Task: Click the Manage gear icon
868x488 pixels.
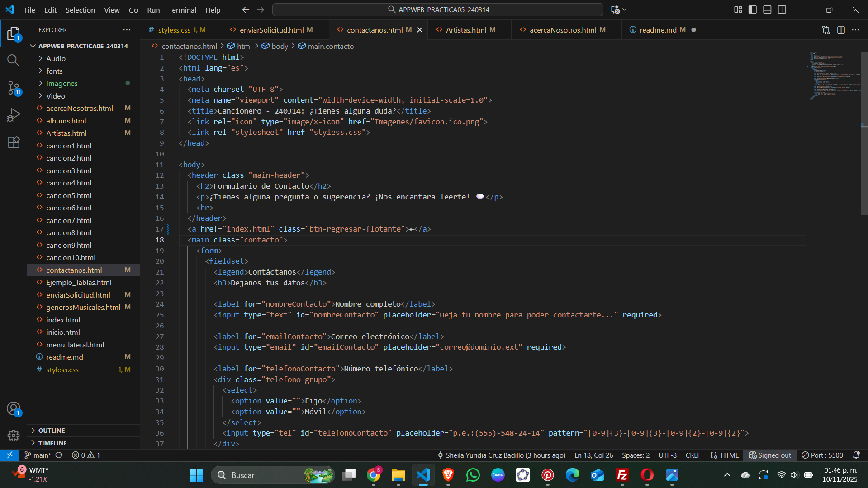Action: pos(14,435)
